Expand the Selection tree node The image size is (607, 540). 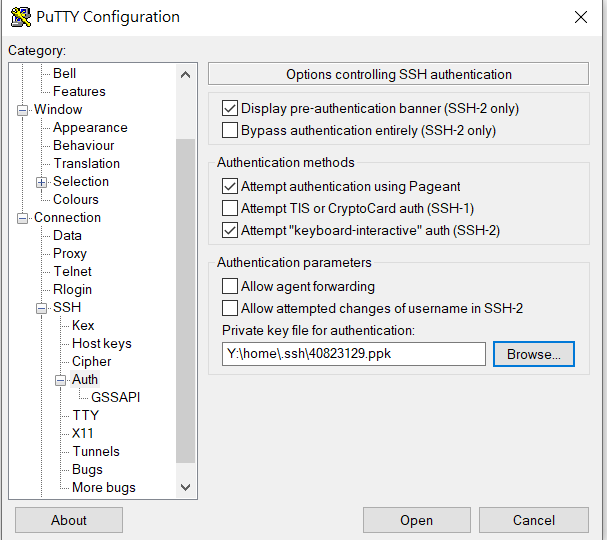(x=42, y=182)
